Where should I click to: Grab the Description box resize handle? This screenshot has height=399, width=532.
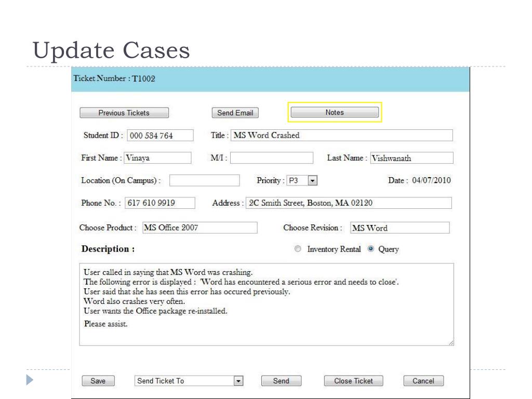451,343
